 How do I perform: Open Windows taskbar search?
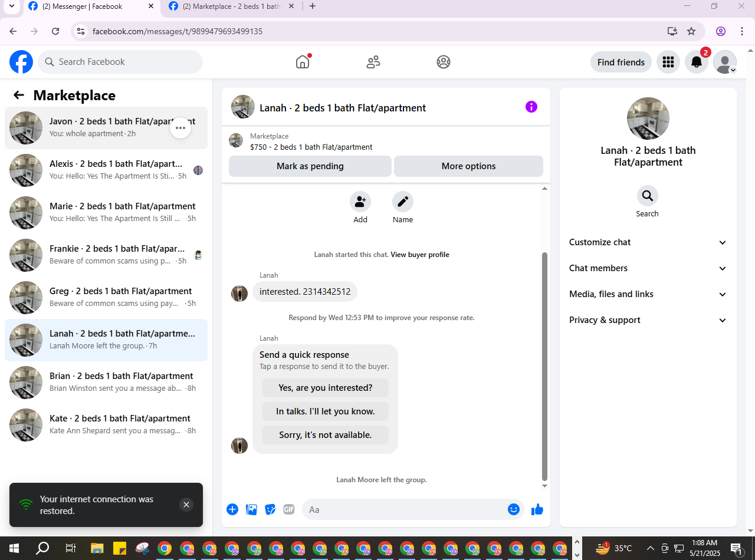pos(42,548)
